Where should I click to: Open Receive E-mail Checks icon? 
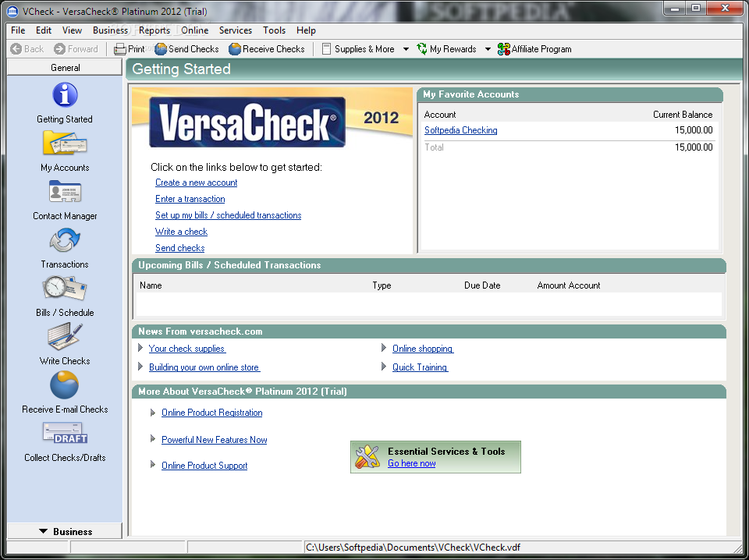pos(65,385)
